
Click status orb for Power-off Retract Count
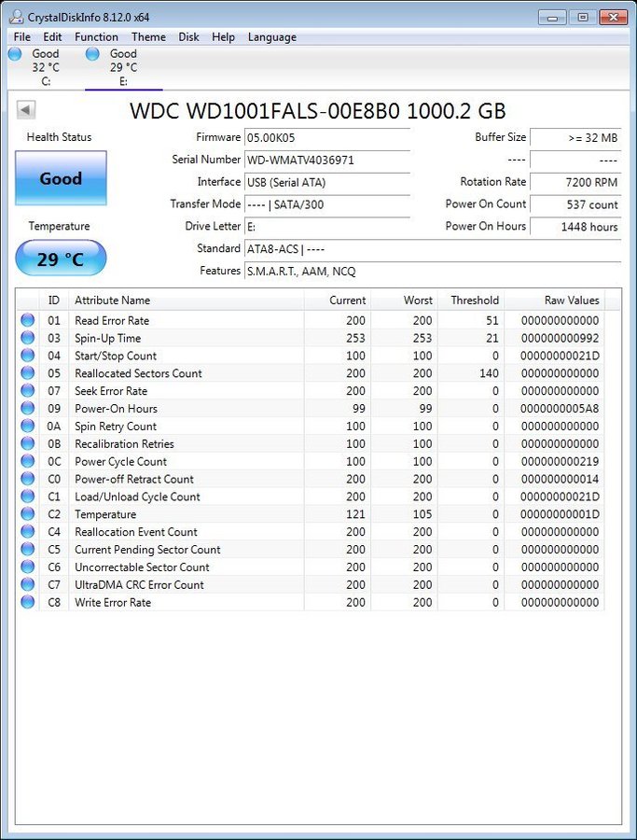click(x=27, y=479)
